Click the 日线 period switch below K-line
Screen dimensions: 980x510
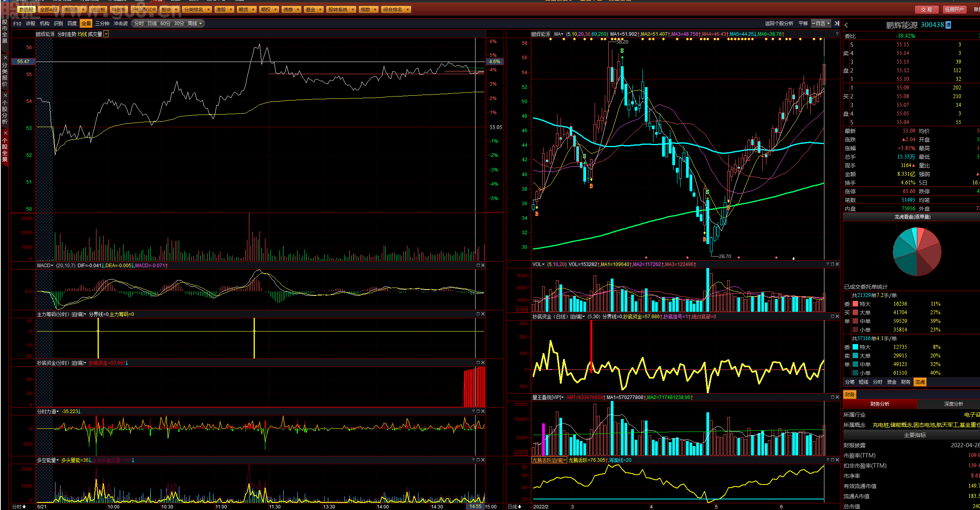click(x=515, y=506)
